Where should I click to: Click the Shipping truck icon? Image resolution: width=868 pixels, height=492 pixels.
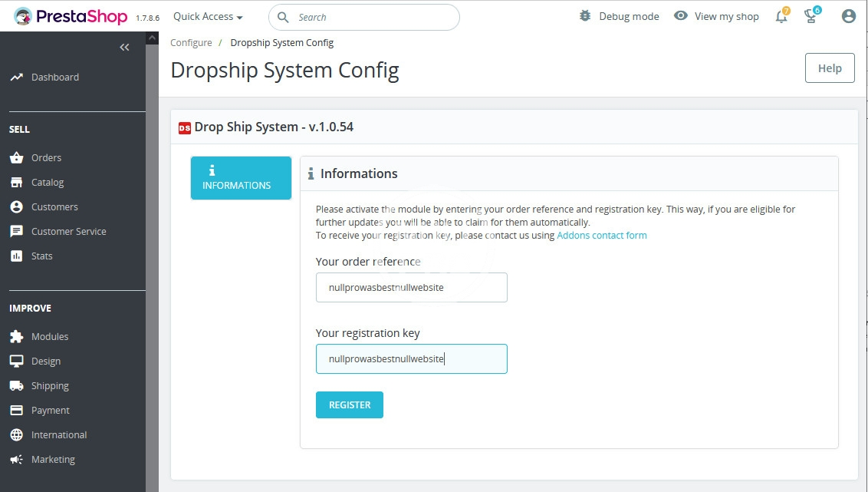[x=16, y=385]
